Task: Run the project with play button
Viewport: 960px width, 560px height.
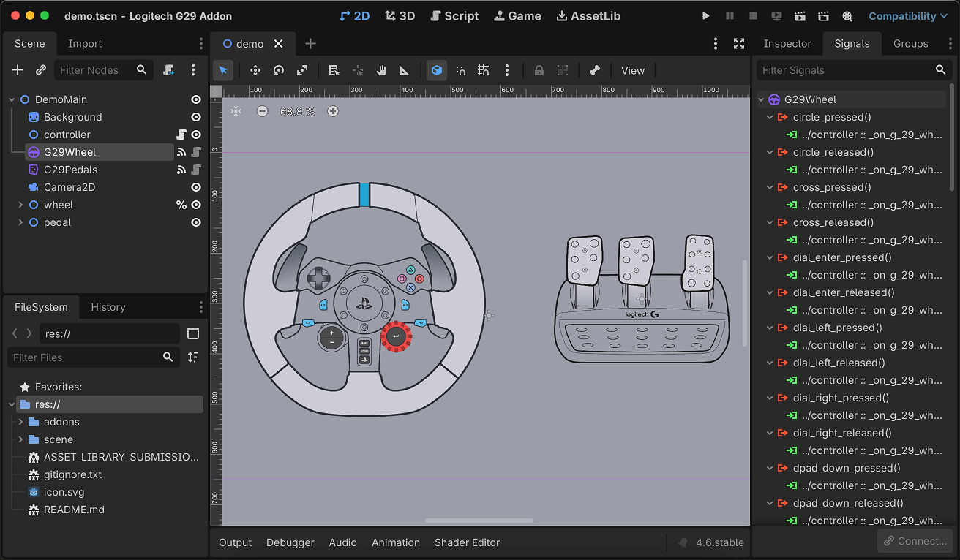Action: [706, 16]
